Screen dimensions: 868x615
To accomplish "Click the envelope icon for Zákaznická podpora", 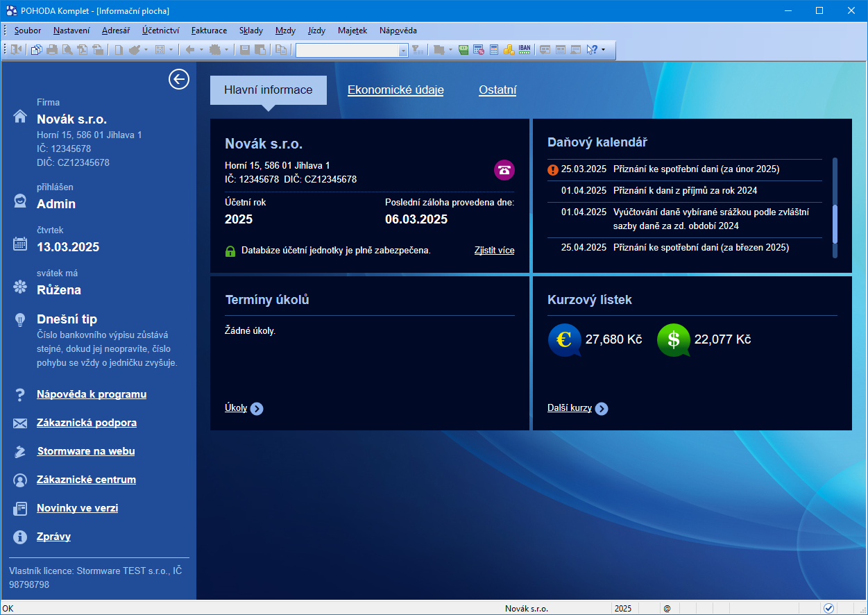I will click(20, 423).
